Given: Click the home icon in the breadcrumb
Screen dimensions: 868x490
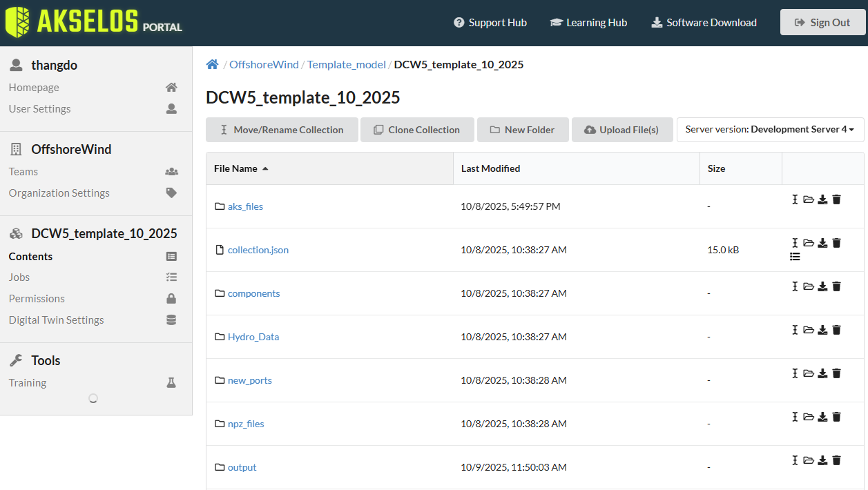Looking at the screenshot, I should pyautogui.click(x=212, y=64).
